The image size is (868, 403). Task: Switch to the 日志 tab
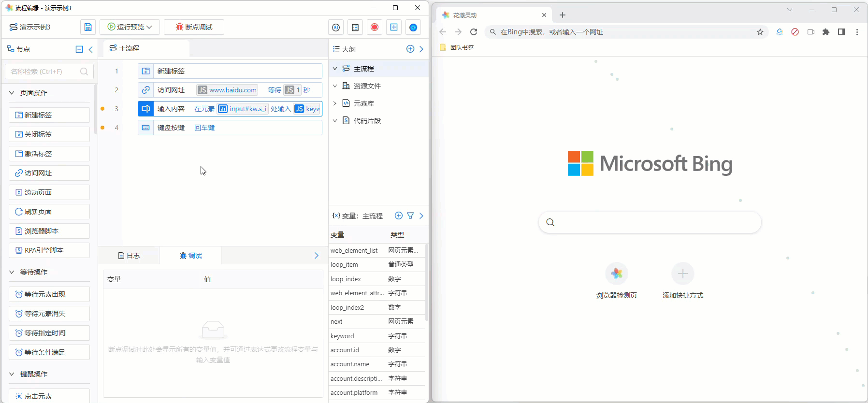pos(129,256)
